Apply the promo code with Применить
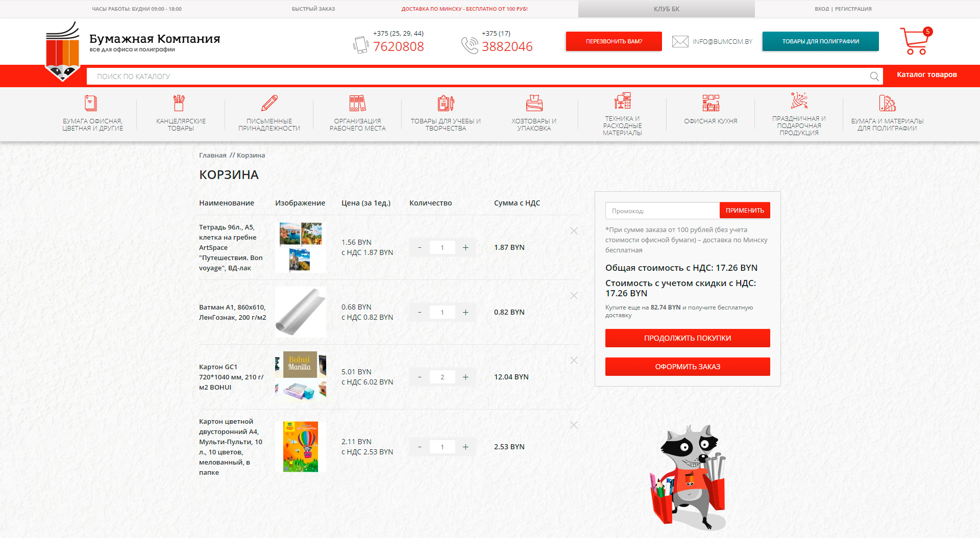 (x=745, y=211)
